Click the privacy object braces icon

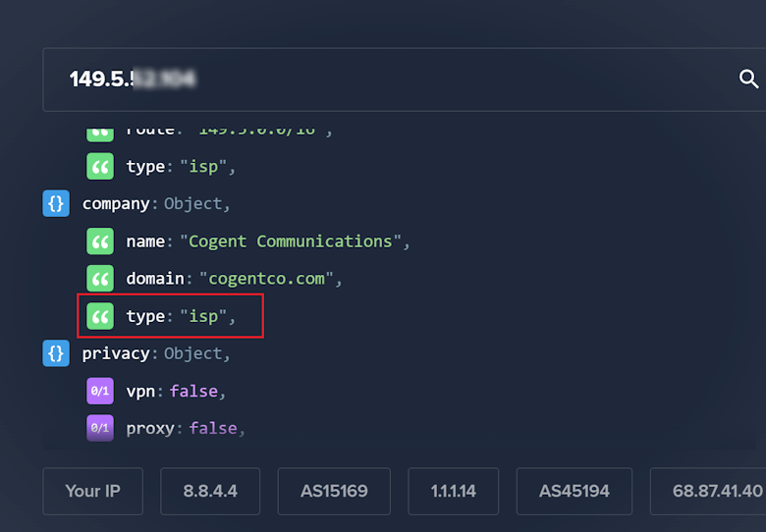click(56, 353)
